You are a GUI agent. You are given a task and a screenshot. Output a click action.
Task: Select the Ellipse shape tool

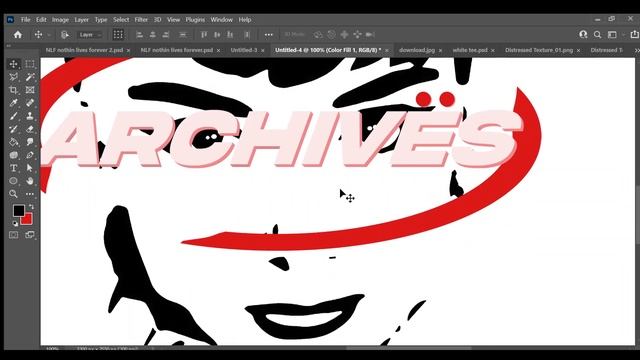(13, 181)
